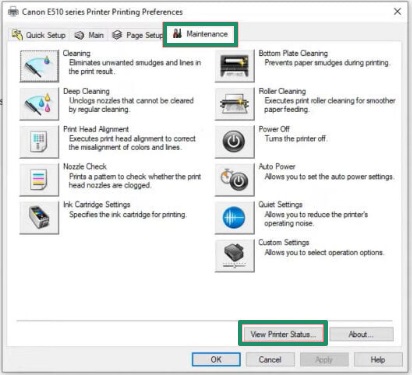Click 'Ink Cartridge Settings' label text
The width and height of the screenshot is (412, 375).
[x=97, y=204]
